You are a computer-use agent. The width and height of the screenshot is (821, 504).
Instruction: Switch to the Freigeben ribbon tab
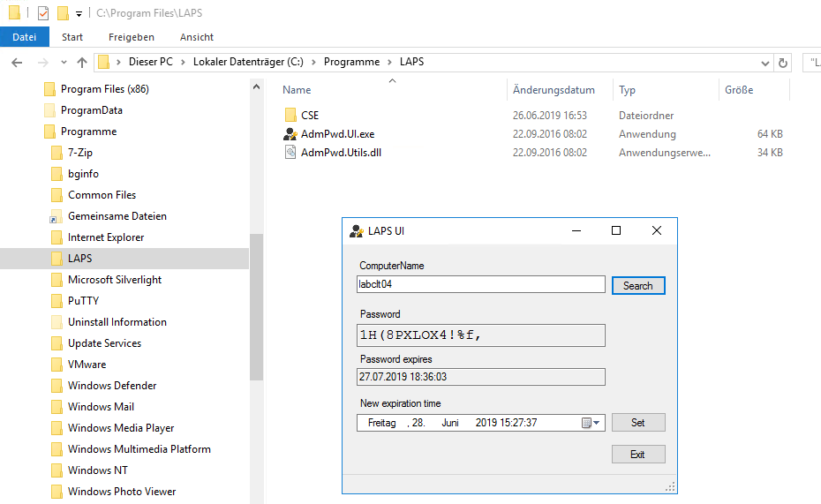coord(132,37)
